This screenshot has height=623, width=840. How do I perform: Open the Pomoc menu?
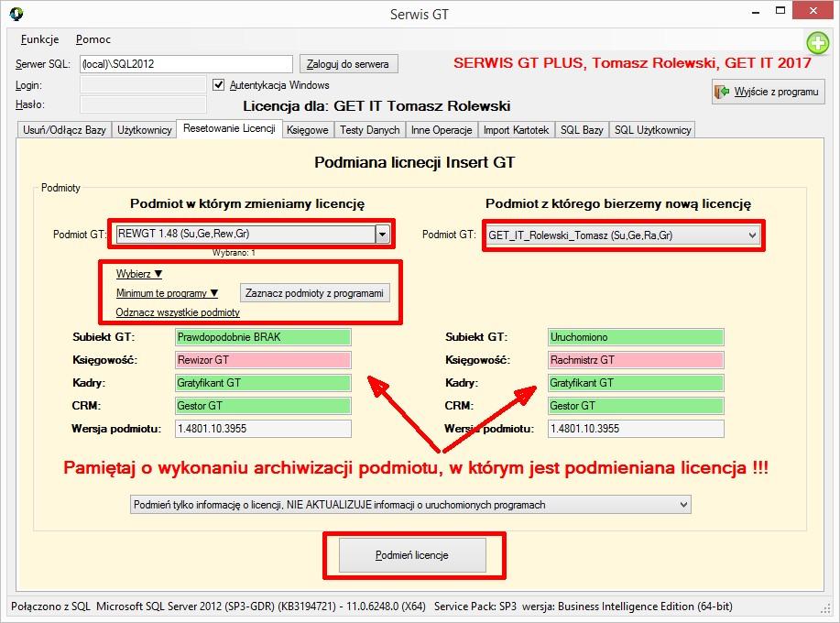tap(93, 39)
